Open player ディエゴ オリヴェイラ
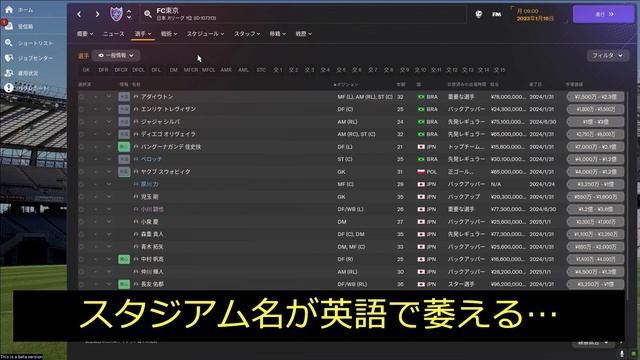The image size is (640, 360). [x=168, y=134]
